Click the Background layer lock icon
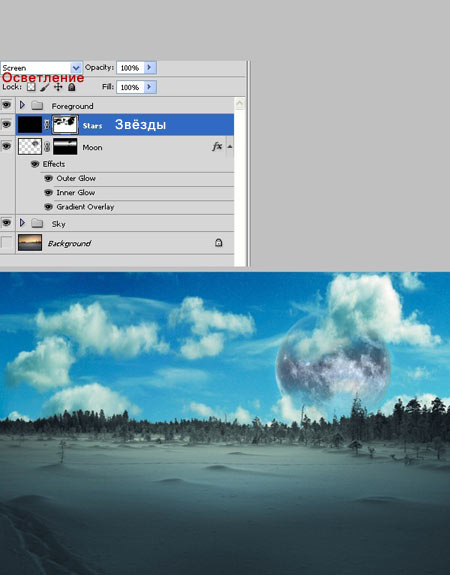Image resolution: width=450 pixels, height=575 pixels. tap(219, 242)
